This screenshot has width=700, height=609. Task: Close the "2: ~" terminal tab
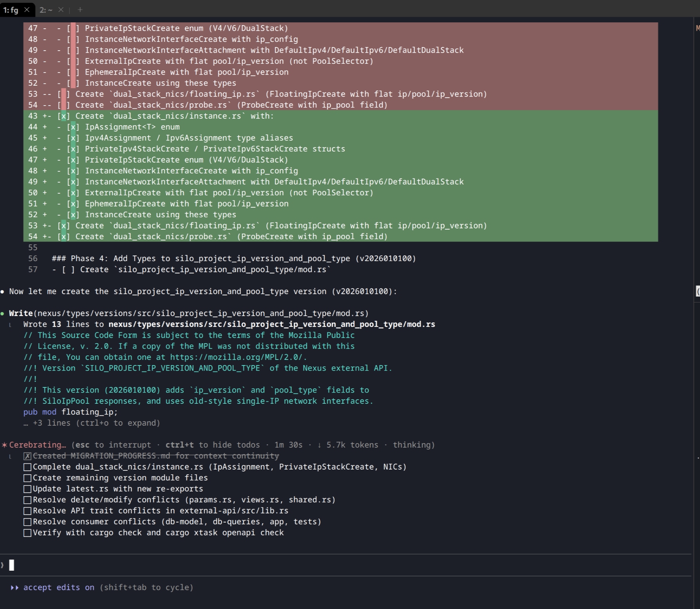61,10
